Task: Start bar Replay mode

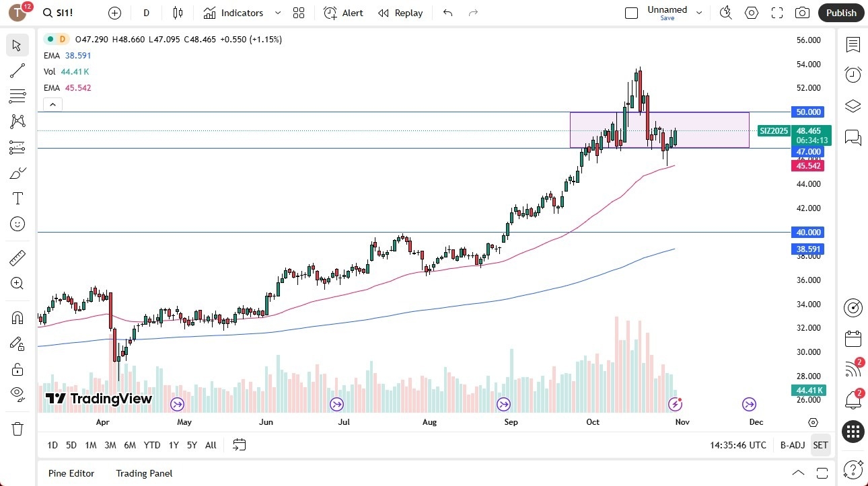Action: (x=400, y=13)
